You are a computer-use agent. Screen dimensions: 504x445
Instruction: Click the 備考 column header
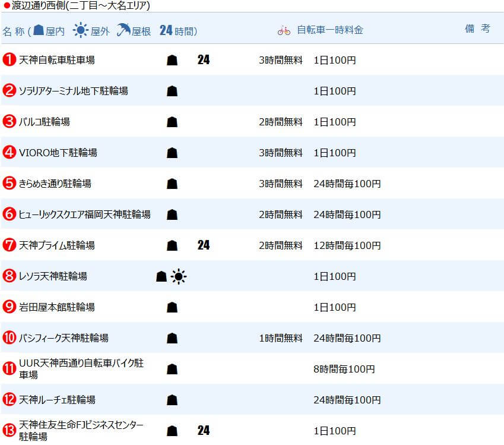click(x=477, y=29)
